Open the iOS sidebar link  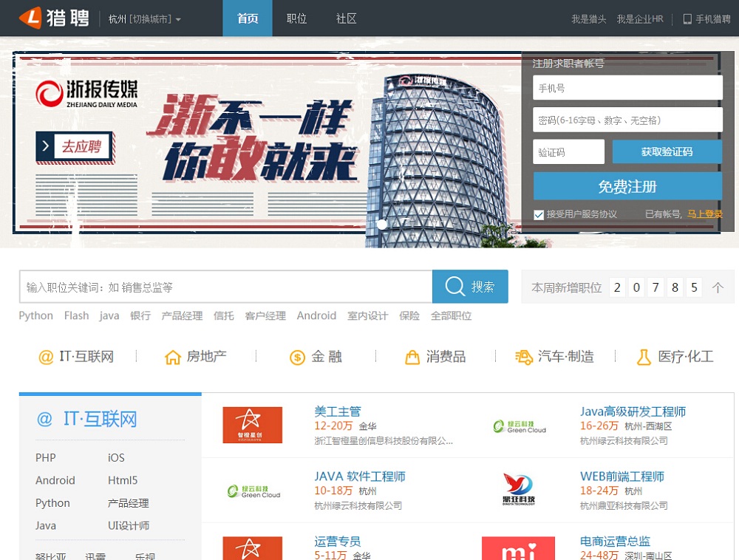point(116,458)
